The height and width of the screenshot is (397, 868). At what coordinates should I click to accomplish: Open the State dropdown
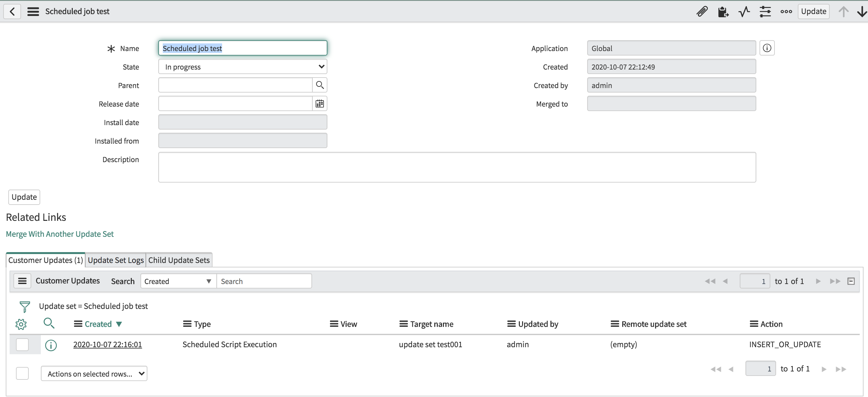point(243,67)
